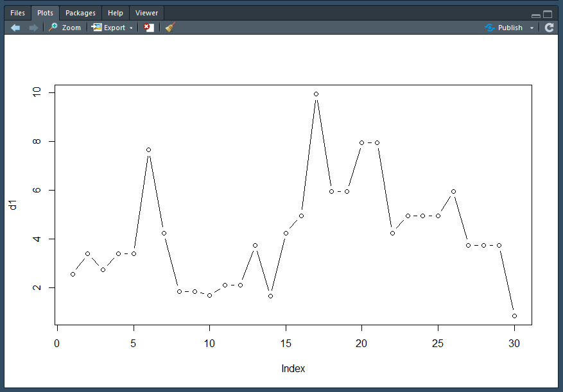Screen dimensions: 563x392
Task: Click x-axis tick label '25'
Action: coord(438,343)
